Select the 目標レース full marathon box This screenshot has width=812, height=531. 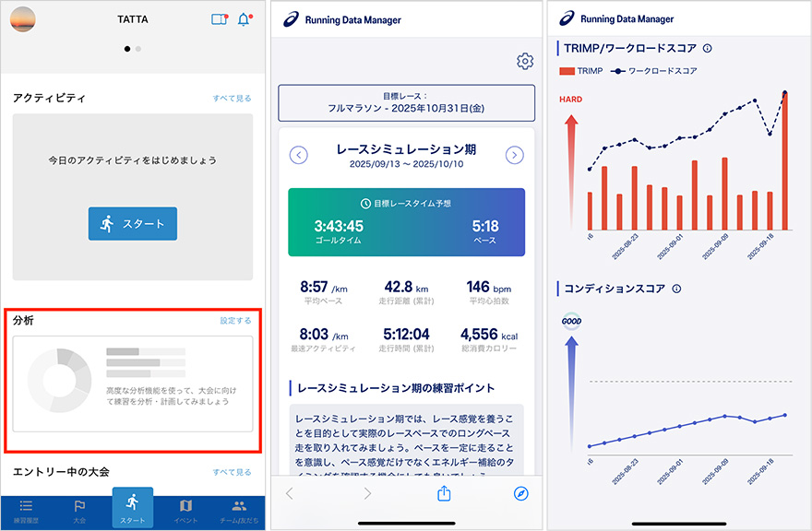tap(406, 102)
